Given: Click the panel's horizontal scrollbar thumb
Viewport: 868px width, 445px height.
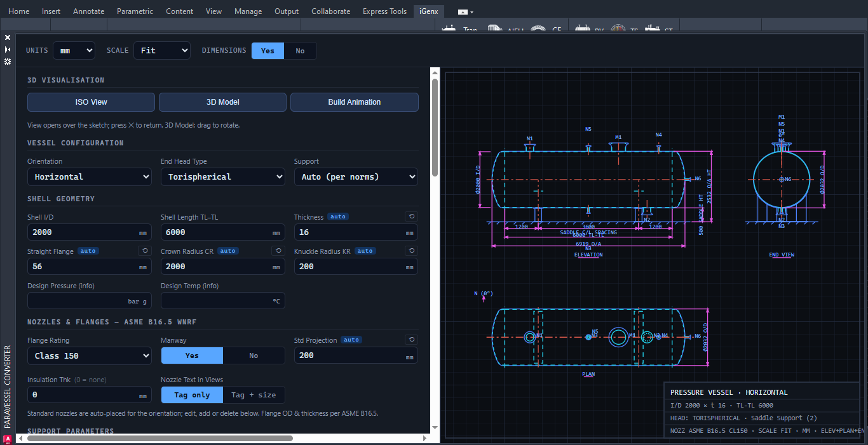Looking at the screenshot, I should (x=159, y=438).
